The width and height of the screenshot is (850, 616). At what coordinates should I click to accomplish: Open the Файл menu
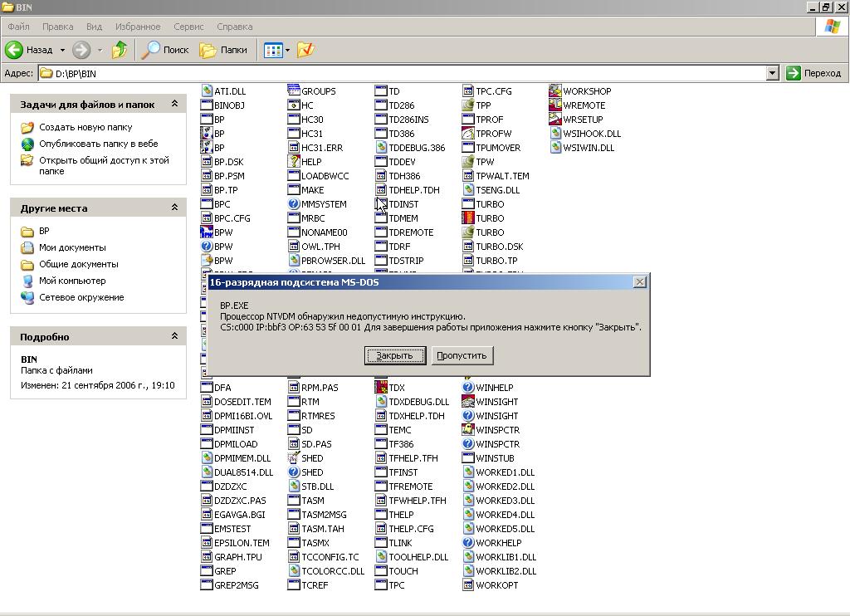click(x=18, y=27)
